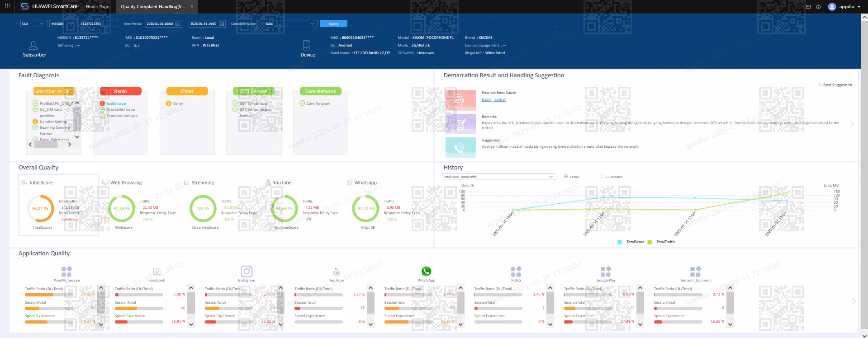The height and width of the screenshot is (338, 868).
Task: Expand the appdsc user menu arrow
Action: coord(859,7)
